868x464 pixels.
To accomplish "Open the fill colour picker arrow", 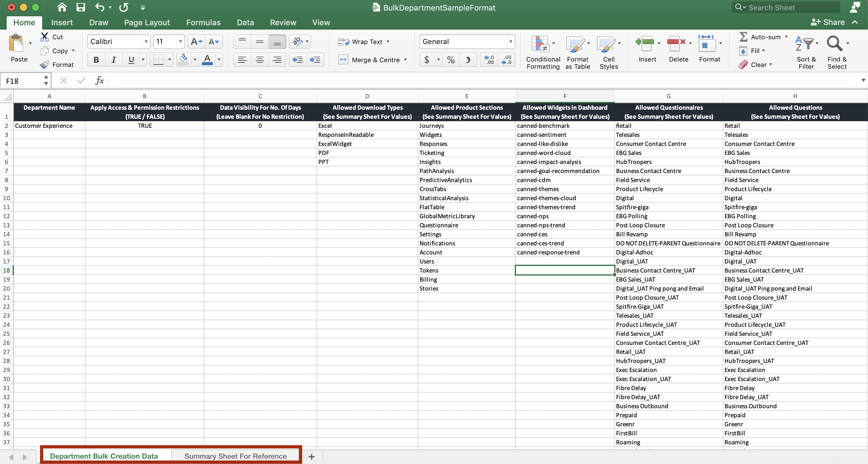I will (x=195, y=60).
